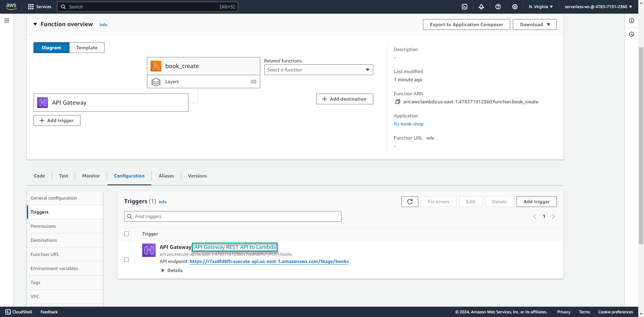The height and width of the screenshot is (317, 644).
Task: Copy the Function ARN
Action: click(398, 102)
